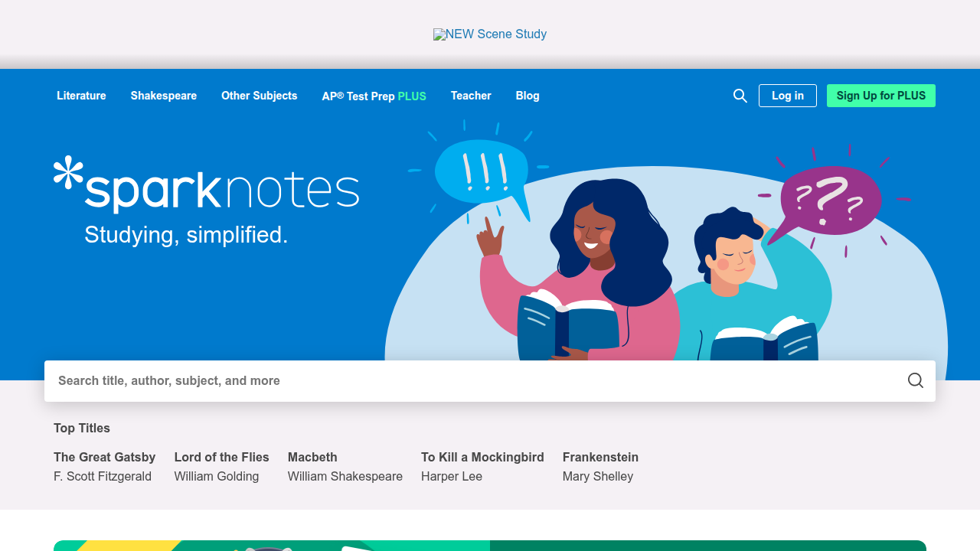Viewport: 980px width, 551px height.
Task: Open the Blog menu item
Action: (x=528, y=96)
